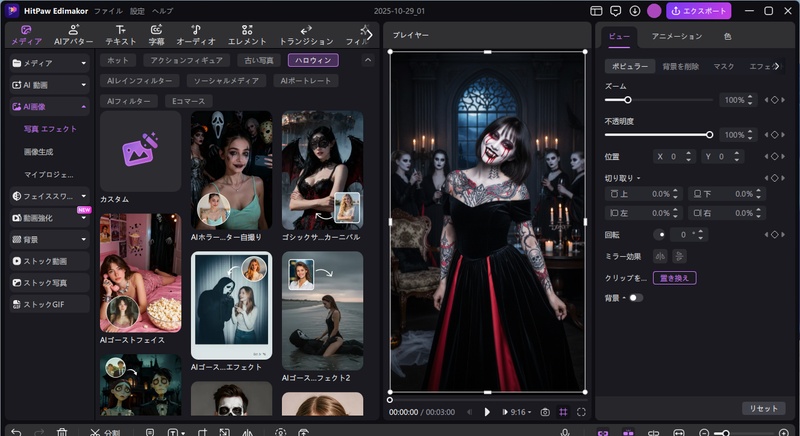
Task: Open the purple user account avatar
Action: (x=654, y=11)
